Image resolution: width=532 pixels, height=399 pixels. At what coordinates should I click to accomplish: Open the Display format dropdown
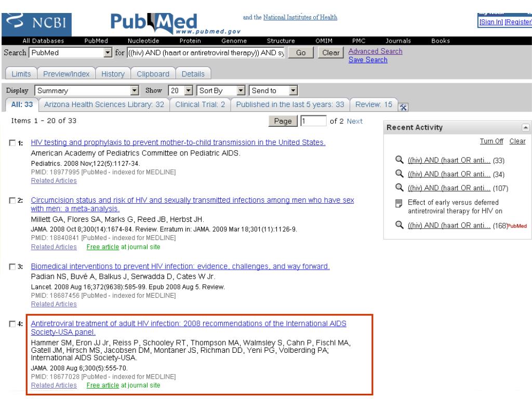(x=87, y=90)
